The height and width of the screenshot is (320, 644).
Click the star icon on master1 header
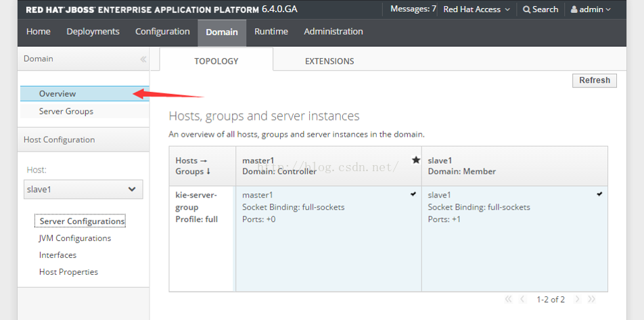tap(415, 160)
